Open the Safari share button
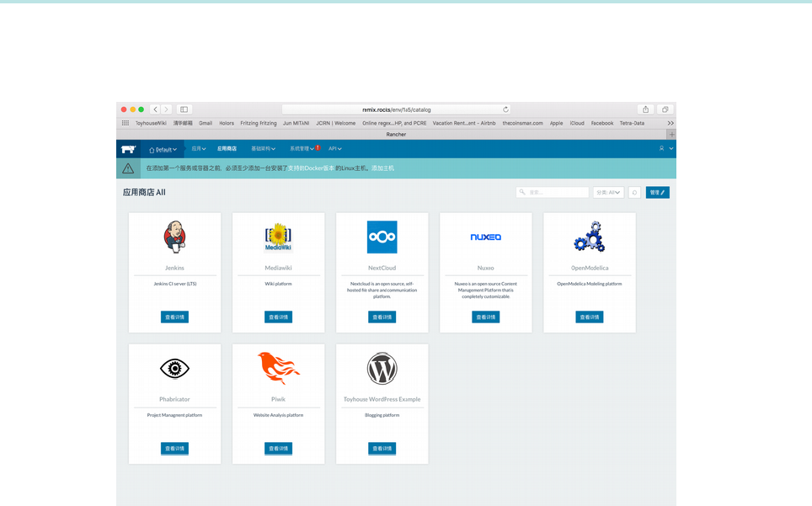Viewport: 812px width, 506px height. (x=645, y=109)
